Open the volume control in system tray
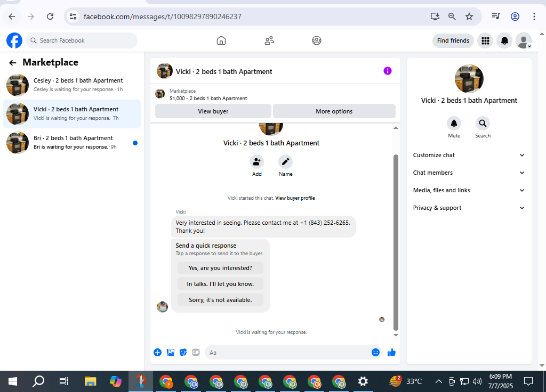The image size is (546, 392). pyautogui.click(x=477, y=381)
